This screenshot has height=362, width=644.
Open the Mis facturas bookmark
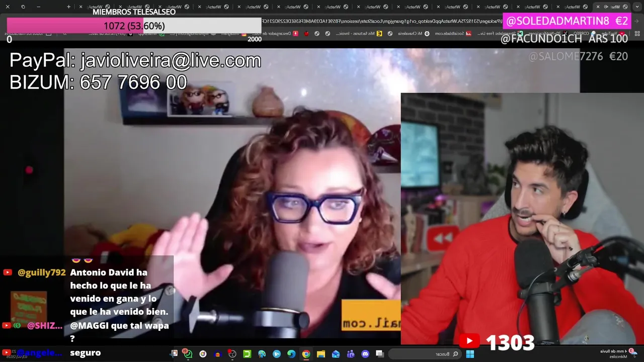[x=359, y=33]
